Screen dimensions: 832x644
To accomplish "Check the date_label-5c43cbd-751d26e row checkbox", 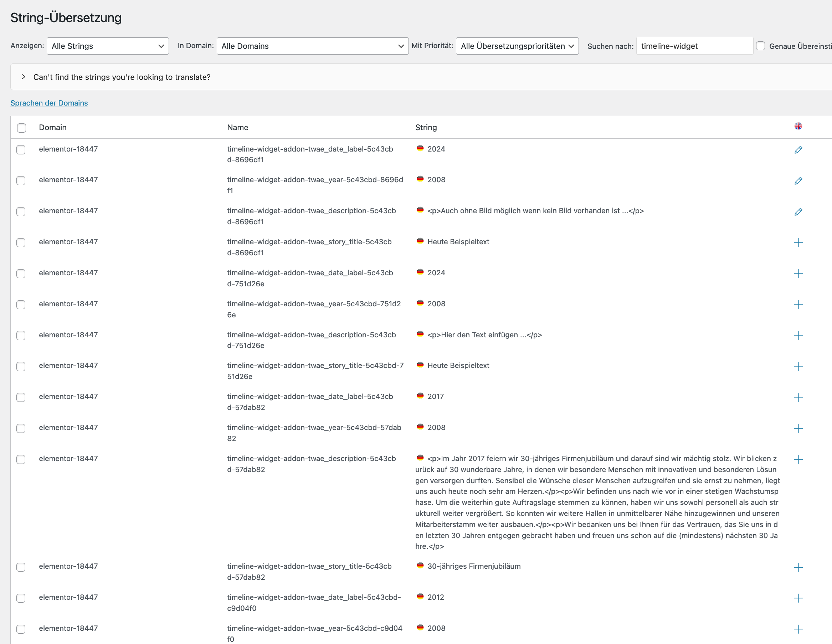I will coord(21,274).
